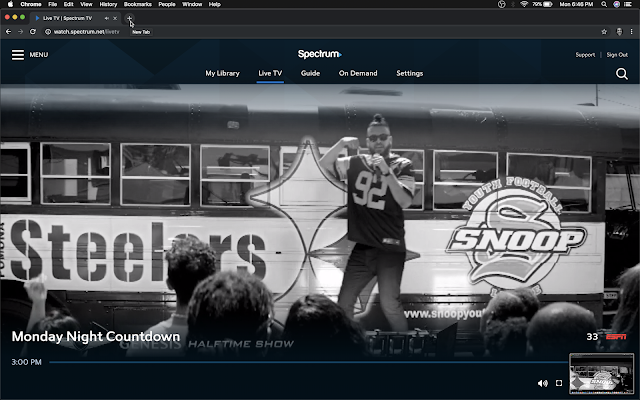Click the ESPN channel logo

[616, 336]
